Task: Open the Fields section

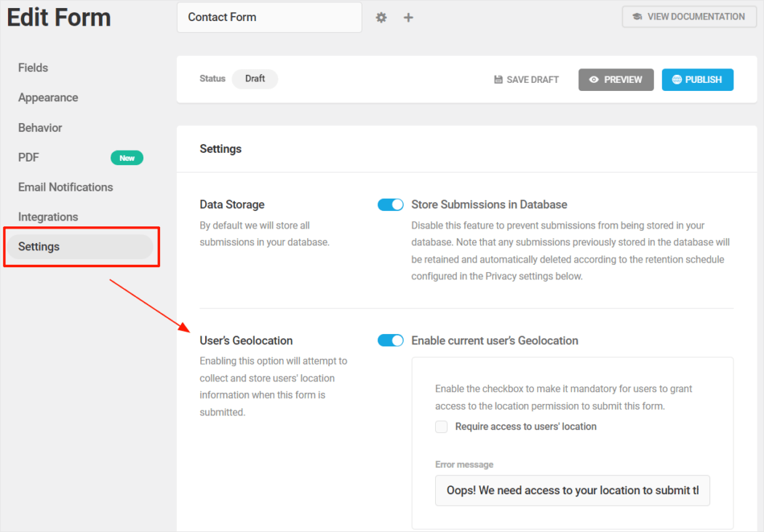Action: point(33,68)
